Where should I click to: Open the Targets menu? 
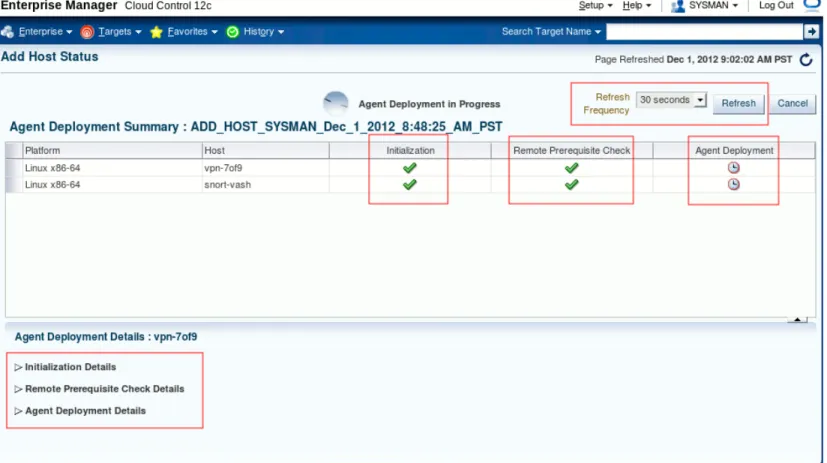click(x=120, y=32)
